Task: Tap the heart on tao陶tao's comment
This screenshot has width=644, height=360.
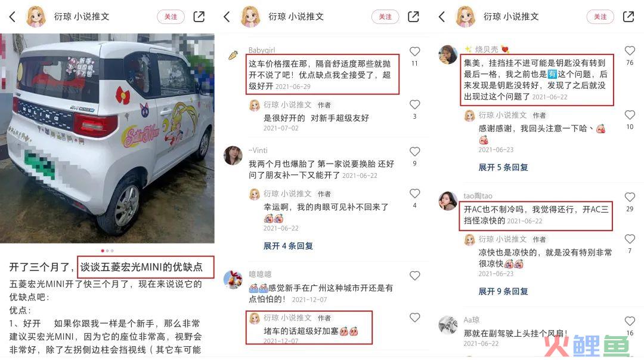Action: [630, 197]
